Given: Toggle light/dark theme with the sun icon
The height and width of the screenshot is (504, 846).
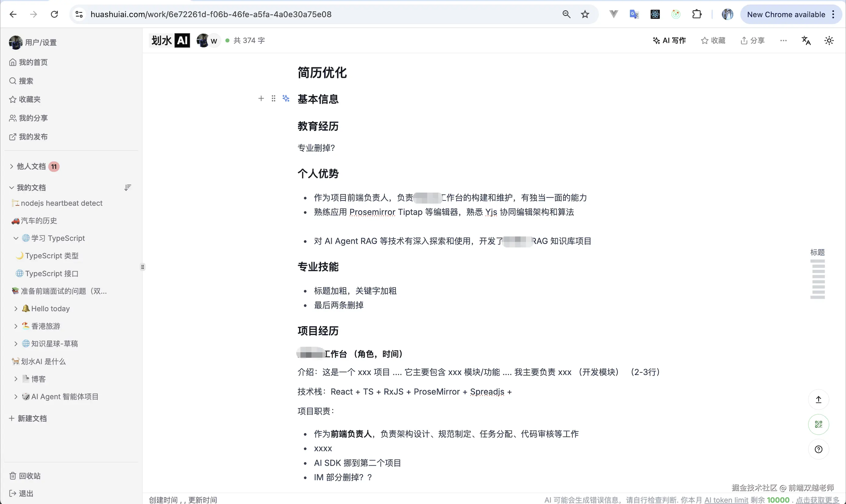Looking at the screenshot, I should pos(829,40).
